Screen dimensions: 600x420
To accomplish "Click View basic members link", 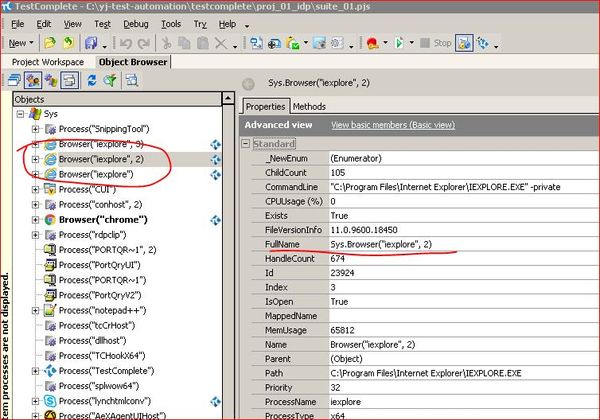I will click(x=392, y=125).
